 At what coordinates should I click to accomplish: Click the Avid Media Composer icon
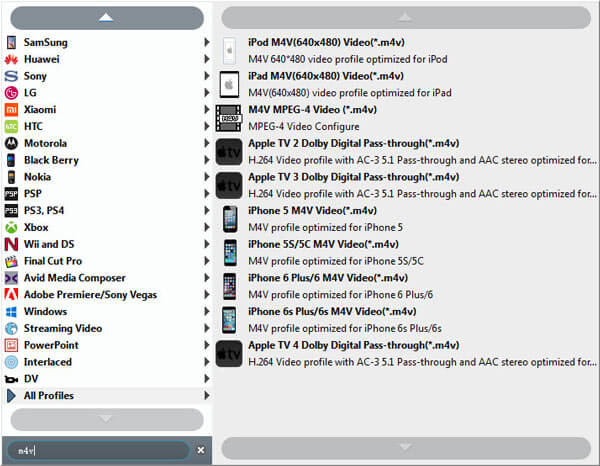coord(11,278)
